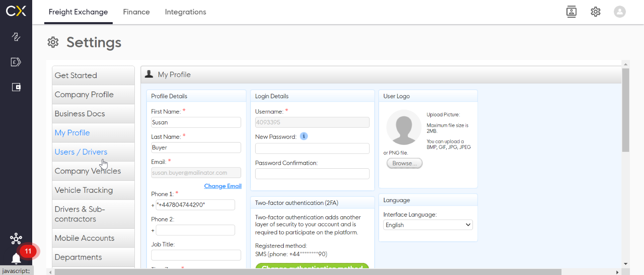Switch to the Freight Exchange tab
The height and width of the screenshot is (275, 644).
(78, 12)
